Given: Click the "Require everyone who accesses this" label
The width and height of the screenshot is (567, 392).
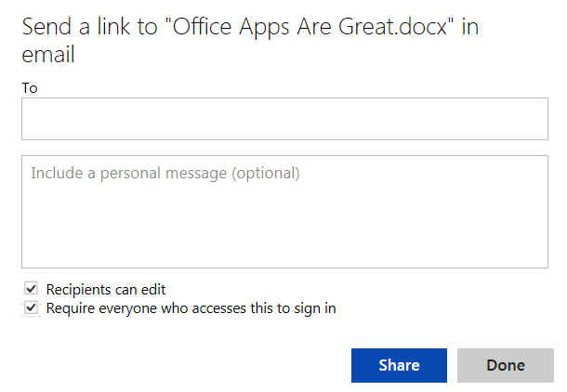Looking at the screenshot, I should [x=191, y=307].
